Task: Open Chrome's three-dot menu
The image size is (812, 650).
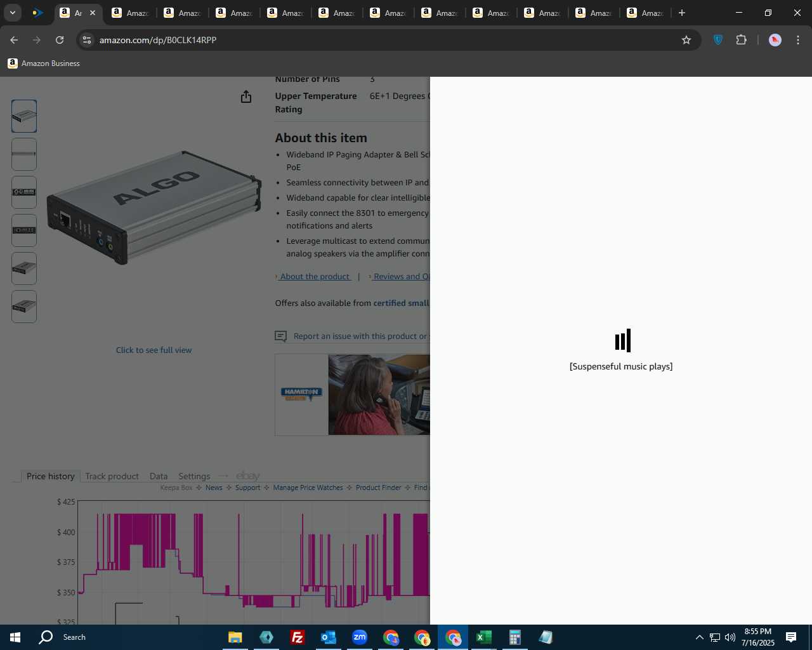Action: [x=798, y=40]
